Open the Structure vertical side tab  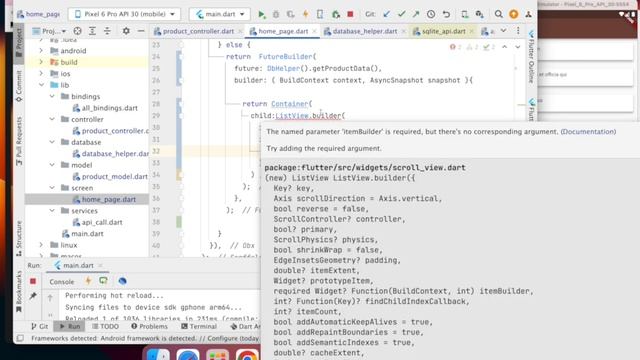point(19,238)
